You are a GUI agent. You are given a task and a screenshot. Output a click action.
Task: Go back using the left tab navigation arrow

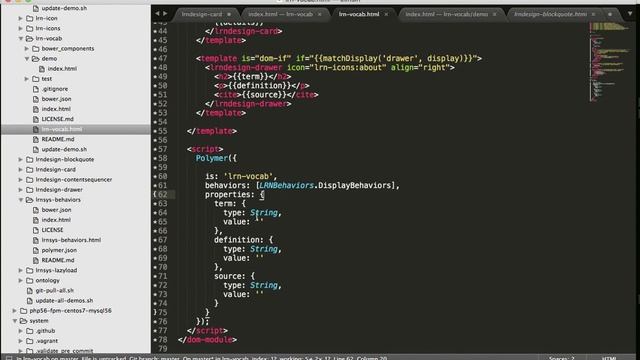157,13
